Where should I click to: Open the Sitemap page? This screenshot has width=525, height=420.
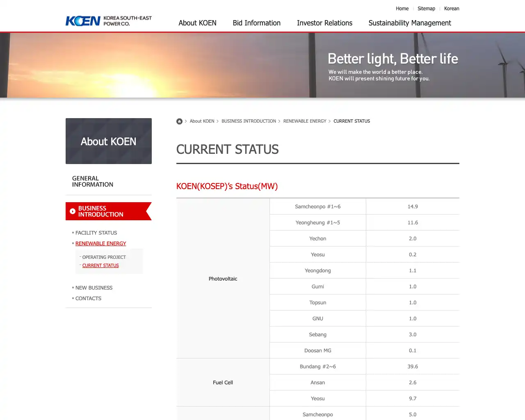point(426,8)
